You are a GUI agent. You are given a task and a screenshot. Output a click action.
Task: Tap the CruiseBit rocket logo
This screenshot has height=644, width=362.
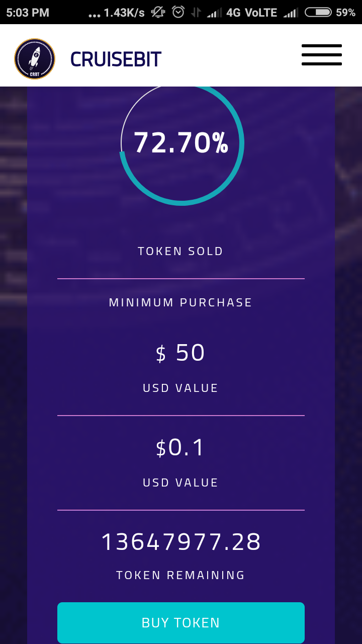pos(35,59)
